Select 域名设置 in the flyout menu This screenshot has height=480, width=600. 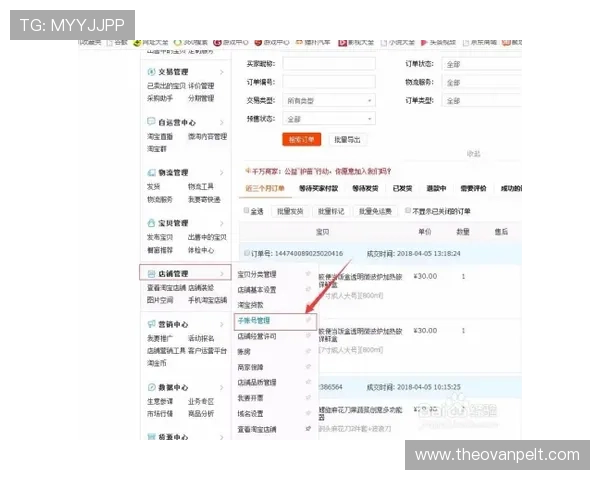pyautogui.click(x=250, y=413)
